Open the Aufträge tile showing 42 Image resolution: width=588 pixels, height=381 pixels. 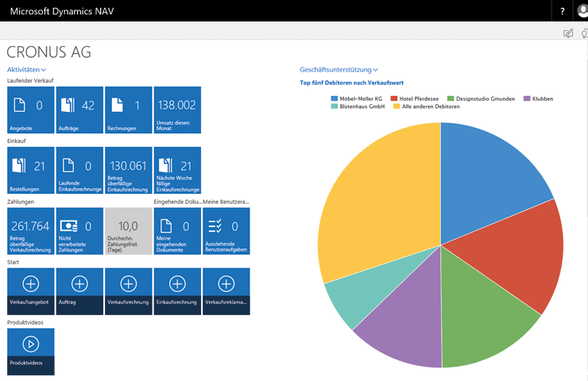point(79,110)
